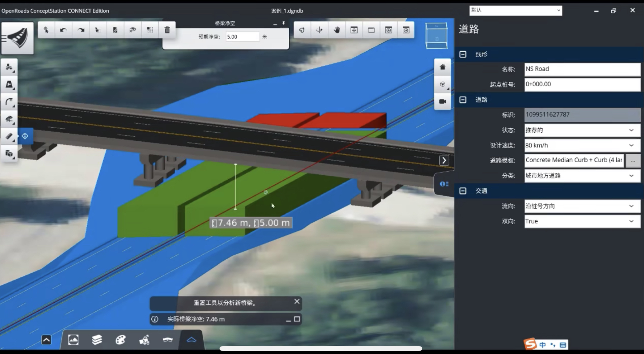Open the materials palette icon
This screenshot has width=644, height=354.
[x=120, y=340]
